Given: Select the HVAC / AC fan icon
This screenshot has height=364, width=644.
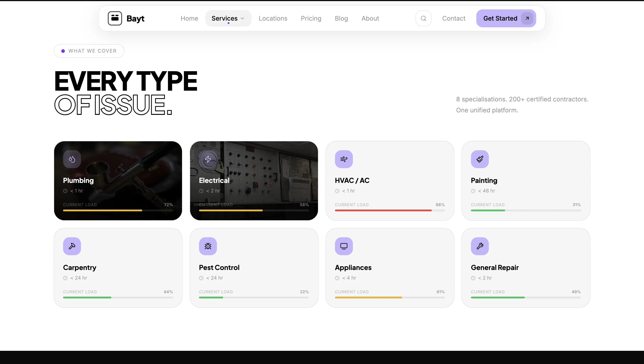Looking at the screenshot, I should click(x=344, y=159).
